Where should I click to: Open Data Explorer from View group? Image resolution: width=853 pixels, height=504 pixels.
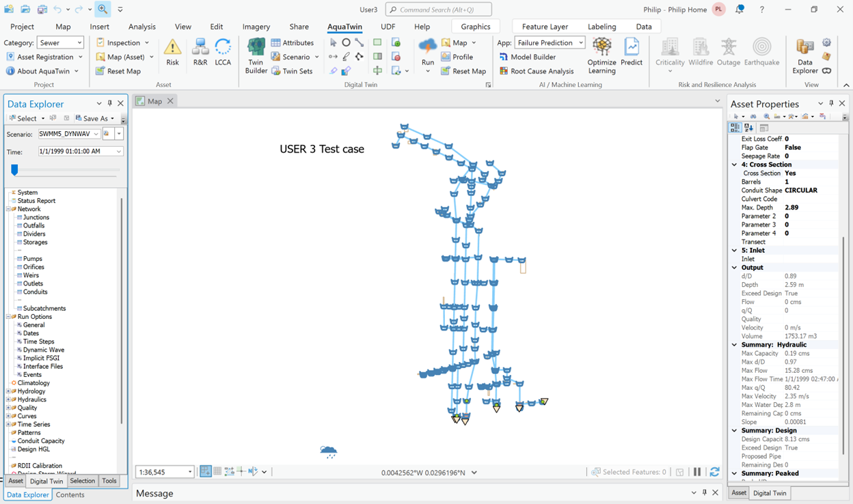click(805, 55)
